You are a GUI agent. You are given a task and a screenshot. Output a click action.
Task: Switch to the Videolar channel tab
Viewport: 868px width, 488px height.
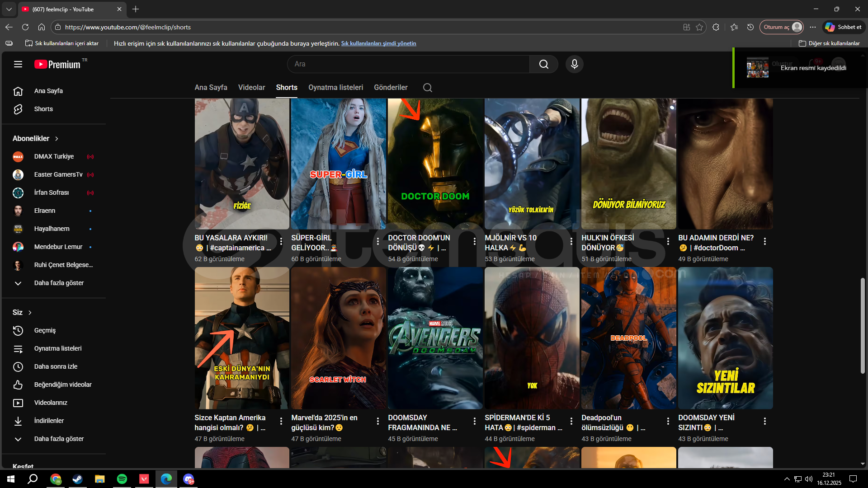point(251,88)
